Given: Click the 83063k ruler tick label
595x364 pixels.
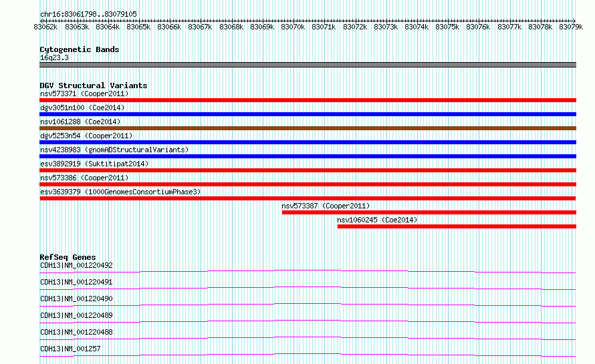Looking at the screenshot, I should point(77,27).
